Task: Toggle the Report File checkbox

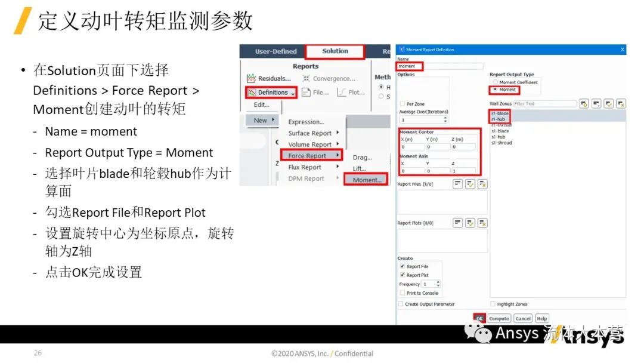Action: [x=402, y=266]
